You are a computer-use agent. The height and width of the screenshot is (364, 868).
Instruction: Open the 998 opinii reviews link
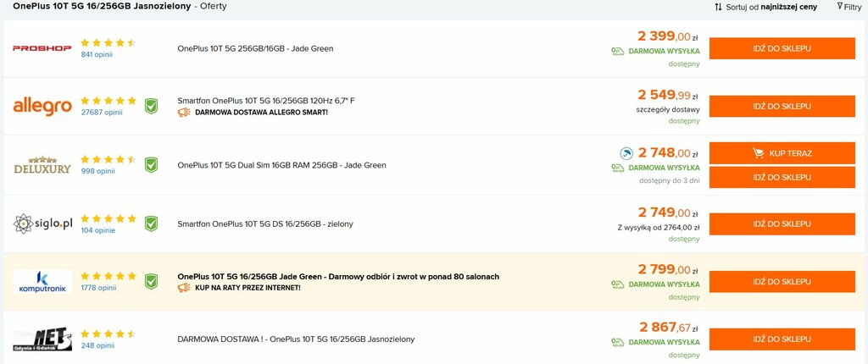97,171
